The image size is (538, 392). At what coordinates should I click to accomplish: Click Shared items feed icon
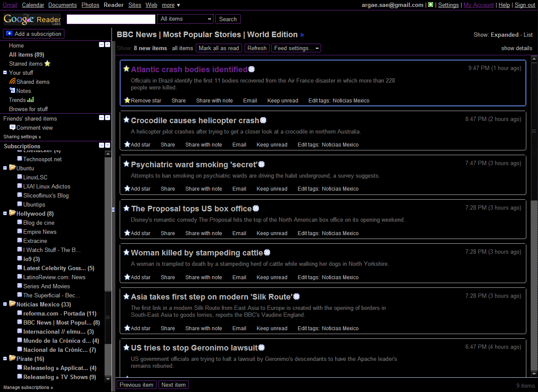coord(13,81)
